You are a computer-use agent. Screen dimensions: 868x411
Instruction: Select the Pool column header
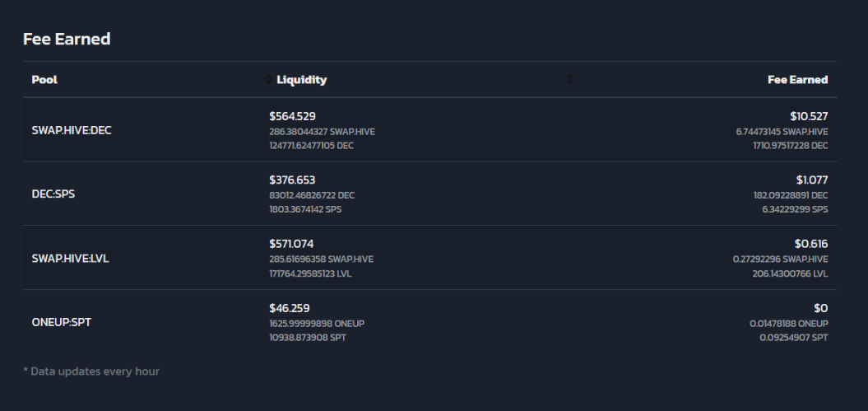[44, 80]
